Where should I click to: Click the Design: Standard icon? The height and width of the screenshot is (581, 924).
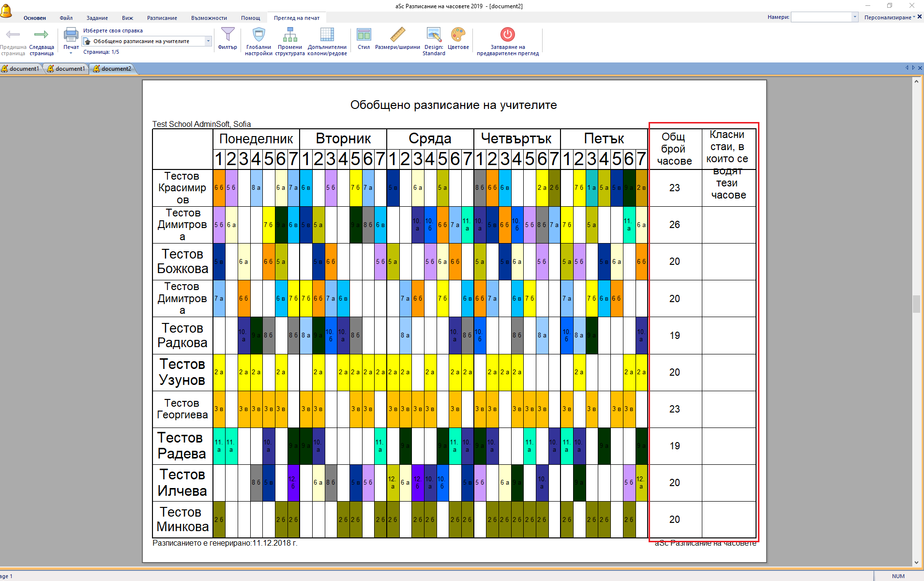pyautogui.click(x=434, y=35)
